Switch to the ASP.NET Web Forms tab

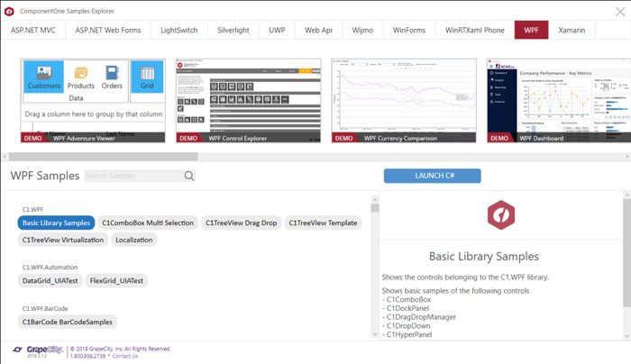(x=108, y=30)
